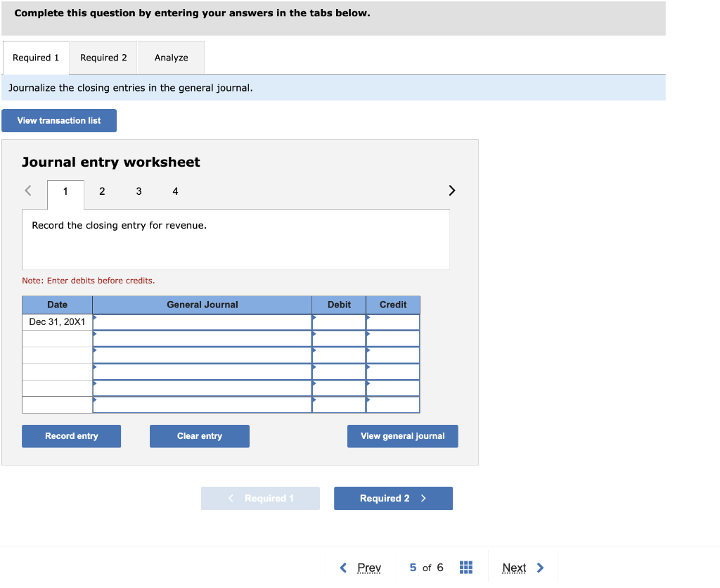Click the Record entry button
This screenshot has width=720, height=588.
(72, 436)
